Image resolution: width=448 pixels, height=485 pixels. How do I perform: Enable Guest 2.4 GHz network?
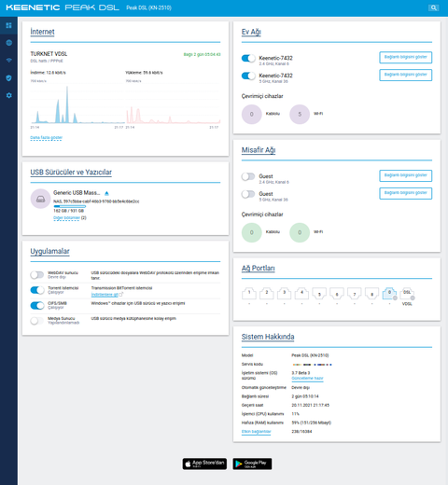click(x=248, y=176)
